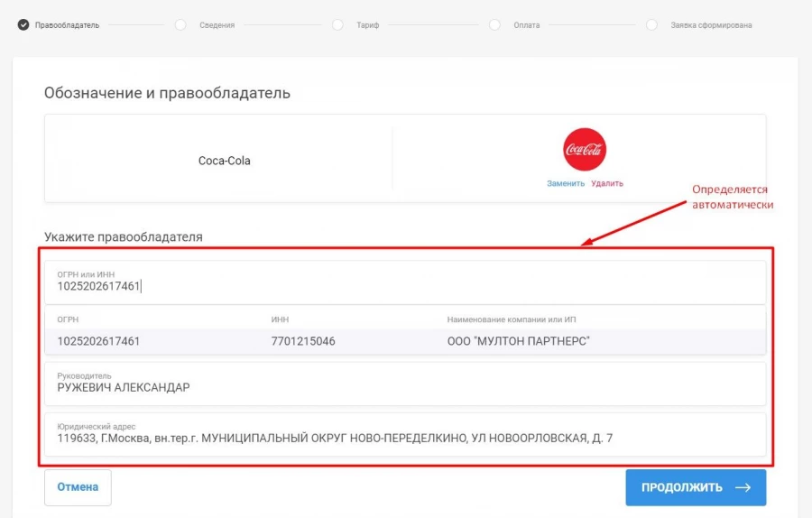Click the Coca-Cola designation text
The height and width of the screenshot is (518, 812).
[x=225, y=161]
